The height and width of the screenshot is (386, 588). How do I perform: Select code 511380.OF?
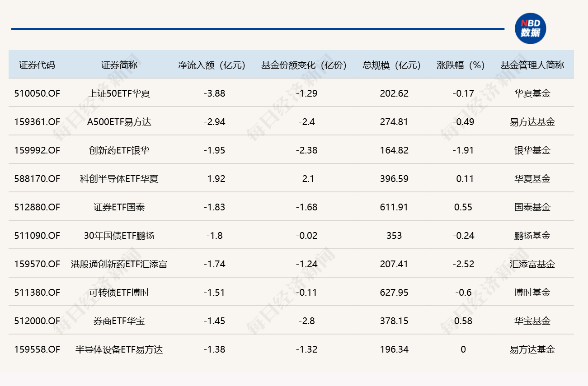point(37,293)
